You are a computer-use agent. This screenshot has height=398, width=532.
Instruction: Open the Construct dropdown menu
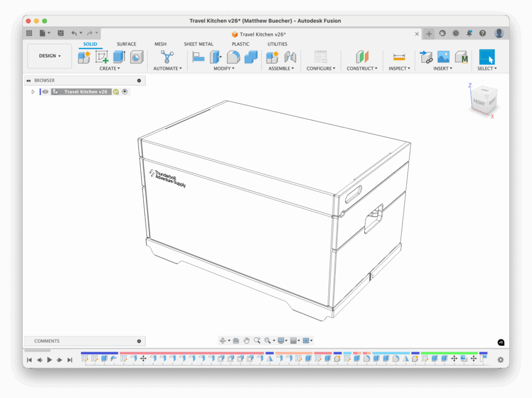(x=362, y=68)
